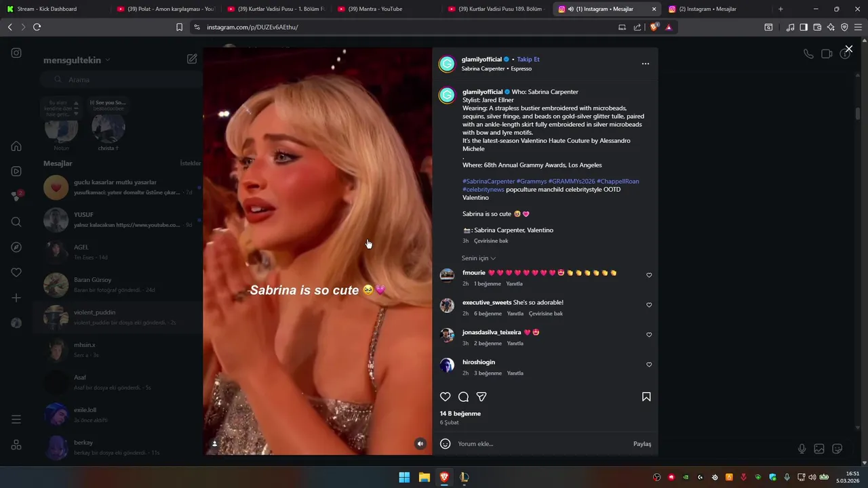The height and width of the screenshot is (488, 868).
Task: Start a video call in chat header
Action: tap(827, 54)
